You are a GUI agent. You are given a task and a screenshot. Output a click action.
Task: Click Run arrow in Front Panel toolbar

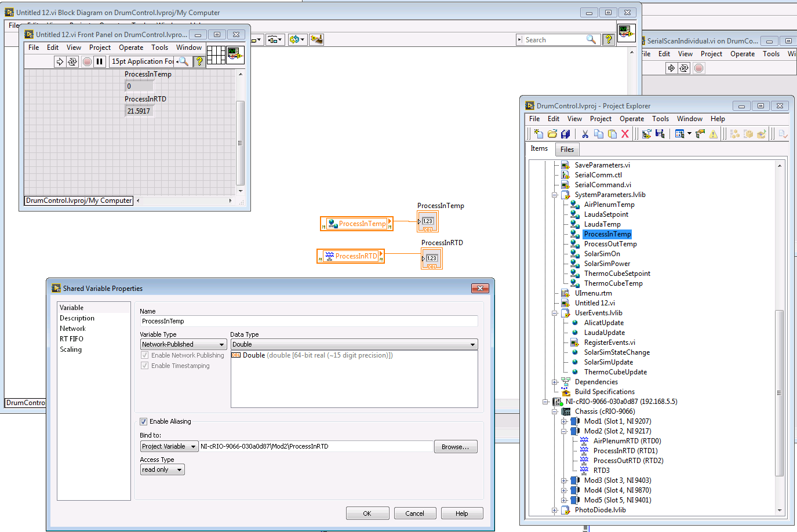[x=60, y=61]
